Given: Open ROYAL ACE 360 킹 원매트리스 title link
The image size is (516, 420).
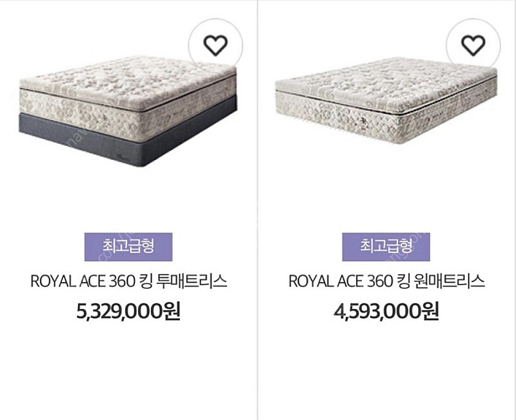Looking at the screenshot, I should (386, 281).
